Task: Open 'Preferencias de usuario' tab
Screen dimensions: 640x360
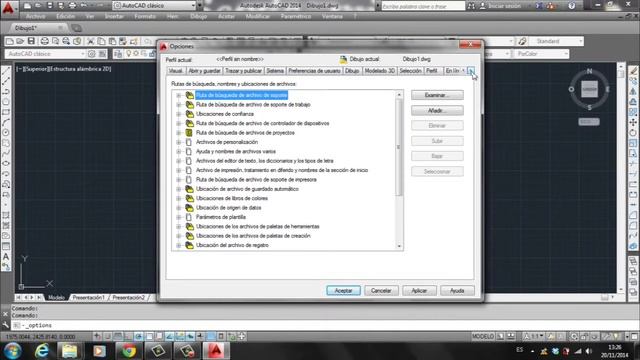Action: [314, 71]
